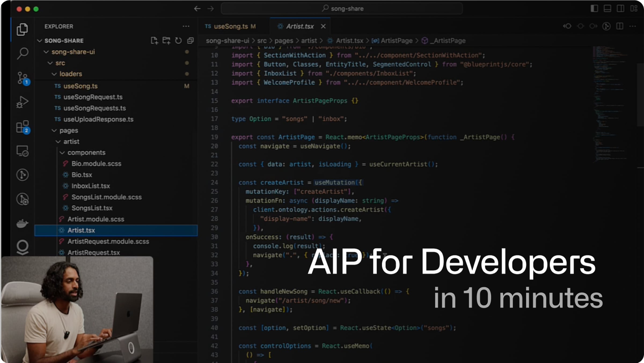Collapse all folders in Explorer
644x363 pixels.
(x=191, y=41)
